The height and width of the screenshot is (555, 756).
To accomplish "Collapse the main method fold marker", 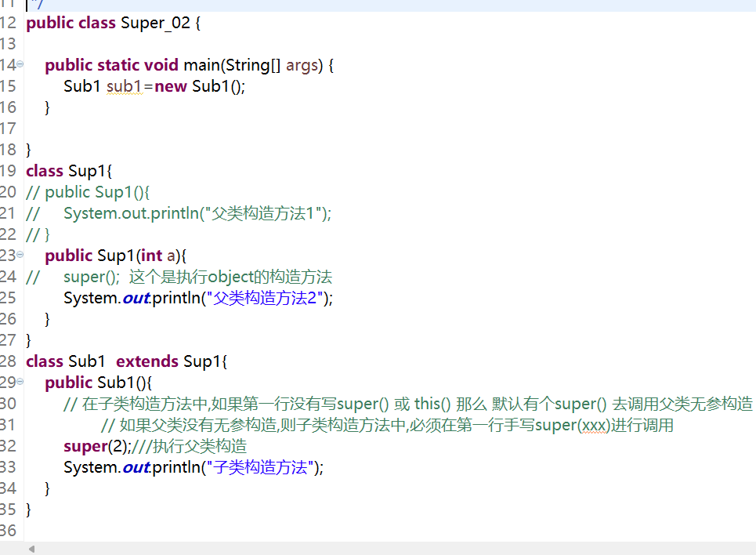I will tap(20, 65).
